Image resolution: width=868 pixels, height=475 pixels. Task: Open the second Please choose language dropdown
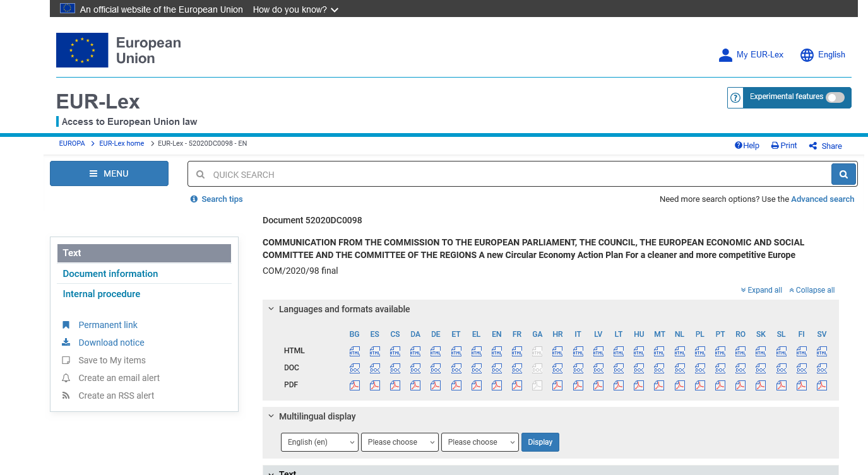400,442
